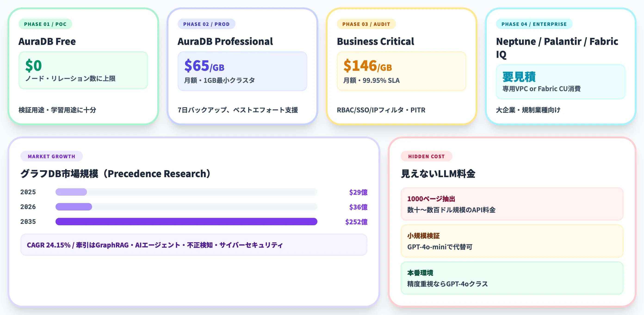644x315 pixels.
Task: Select the PHASE 01 / POC badge
Action: tap(45, 24)
